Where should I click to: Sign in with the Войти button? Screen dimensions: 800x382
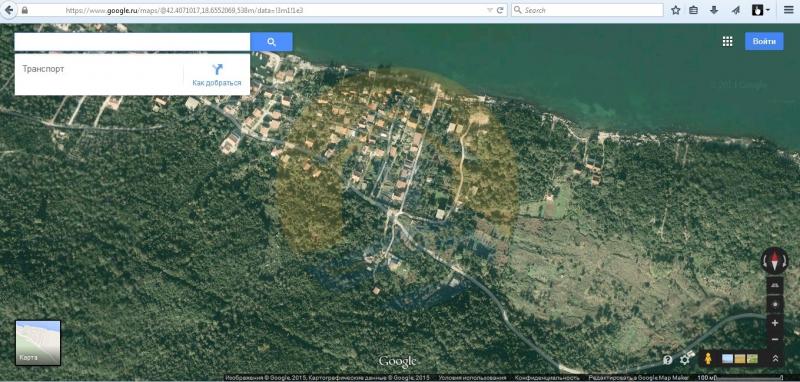pos(764,41)
